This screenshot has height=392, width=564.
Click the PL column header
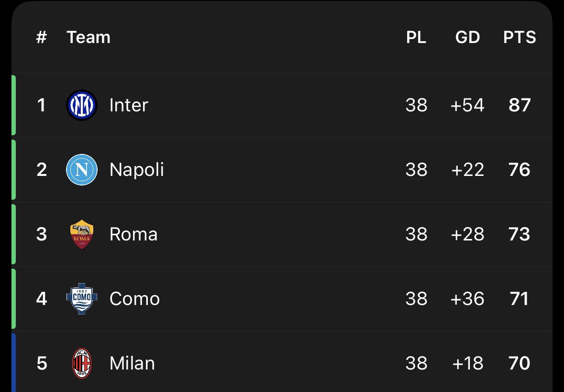click(416, 37)
